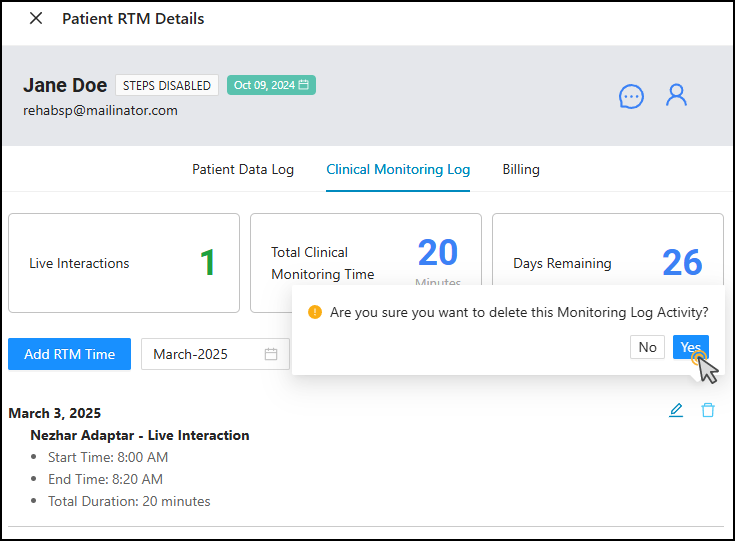Click the STEPS DISABLED badge
The image size is (735, 541).
(x=167, y=85)
